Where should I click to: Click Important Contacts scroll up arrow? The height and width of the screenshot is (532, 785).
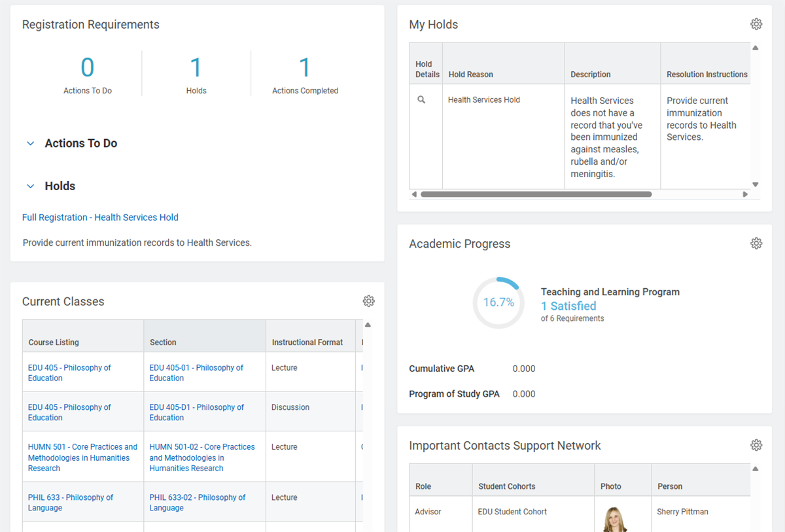756,469
